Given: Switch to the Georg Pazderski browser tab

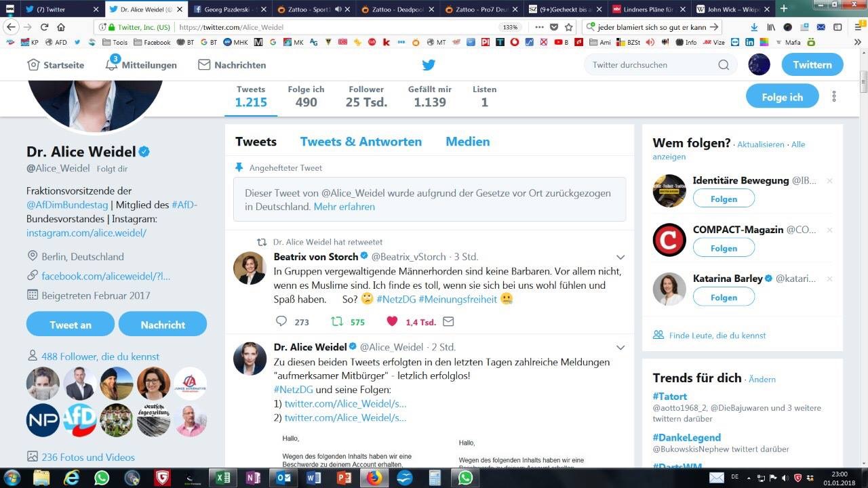Looking at the screenshot, I should [x=229, y=9].
